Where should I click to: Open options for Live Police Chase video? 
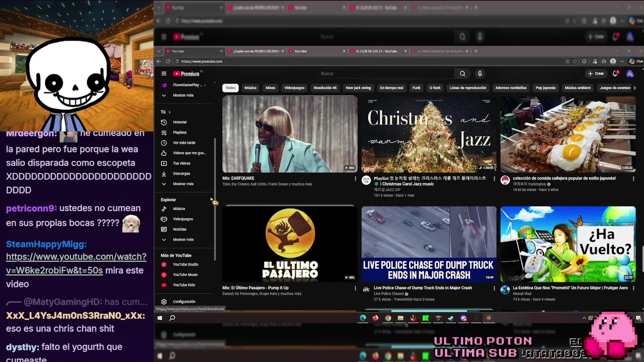pos(494,288)
